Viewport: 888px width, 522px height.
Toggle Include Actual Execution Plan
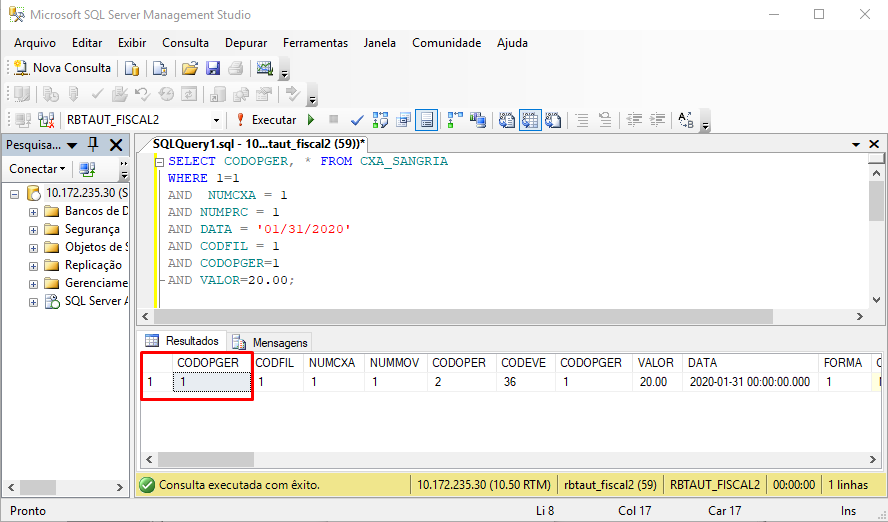(x=454, y=120)
